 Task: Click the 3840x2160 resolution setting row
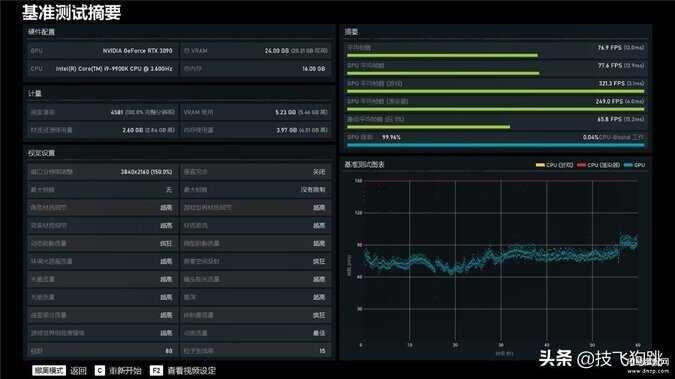click(102, 172)
